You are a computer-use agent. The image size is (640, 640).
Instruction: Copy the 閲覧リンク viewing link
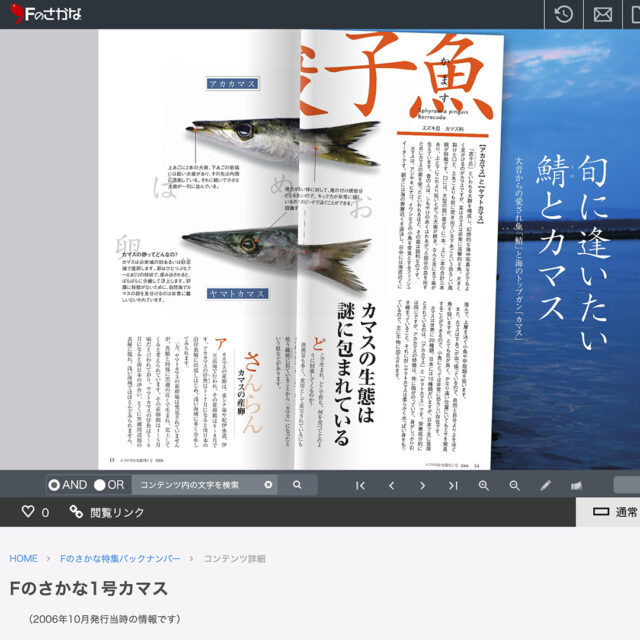[x=107, y=512]
